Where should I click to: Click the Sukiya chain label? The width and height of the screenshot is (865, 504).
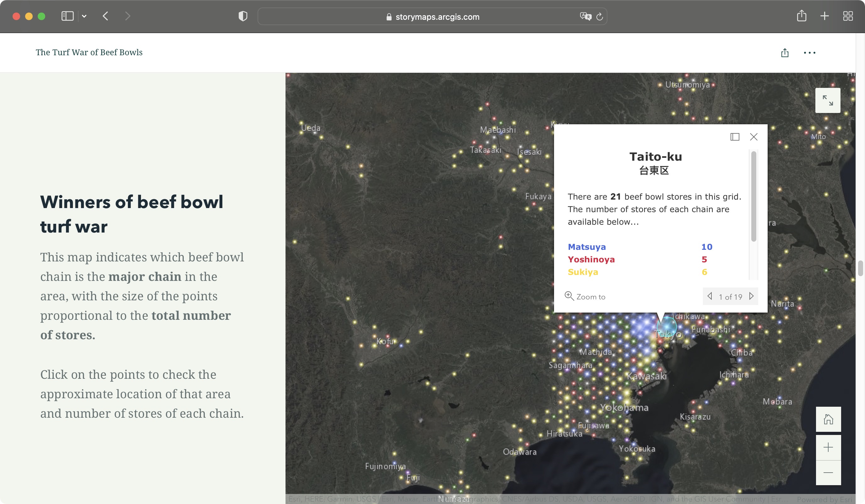pyautogui.click(x=583, y=272)
